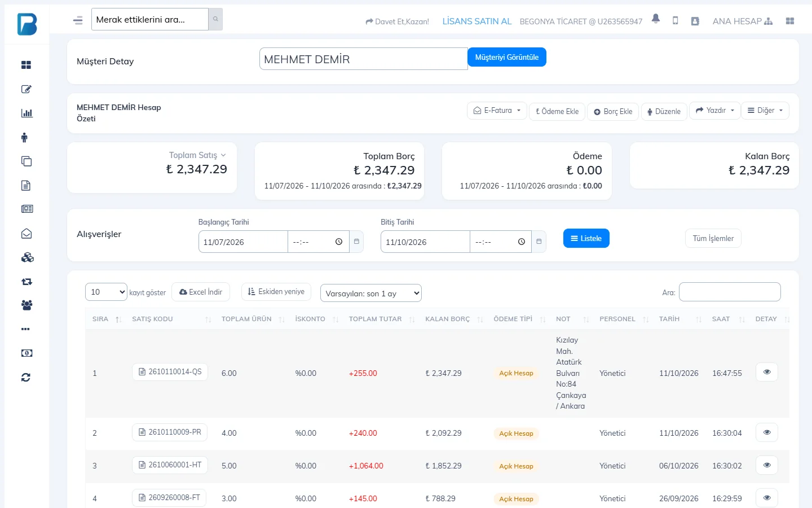Open the bar chart reports icon in sidebar

tap(27, 113)
